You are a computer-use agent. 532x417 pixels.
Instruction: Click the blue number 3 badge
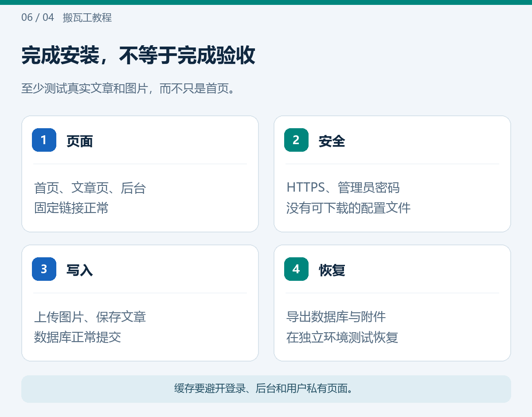point(44,269)
